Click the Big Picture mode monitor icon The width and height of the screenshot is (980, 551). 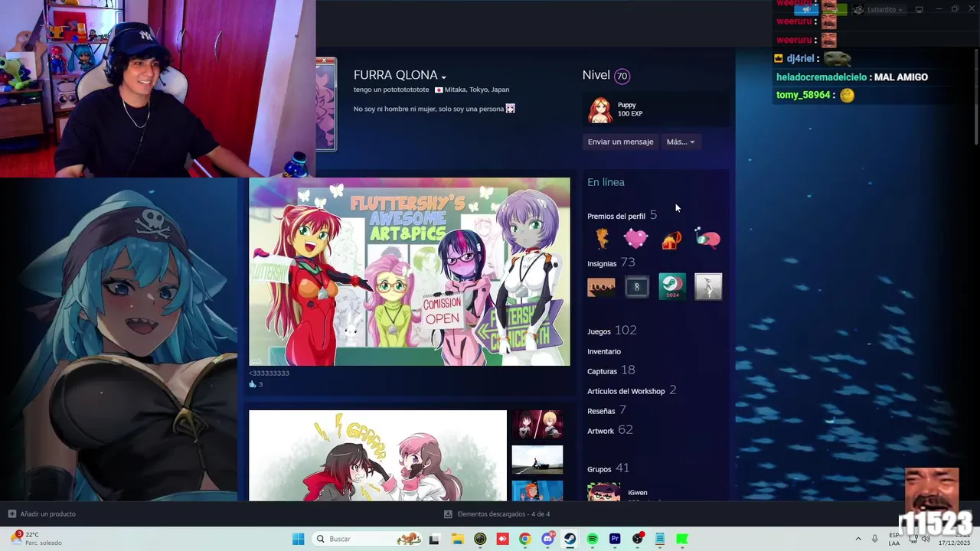point(920,9)
